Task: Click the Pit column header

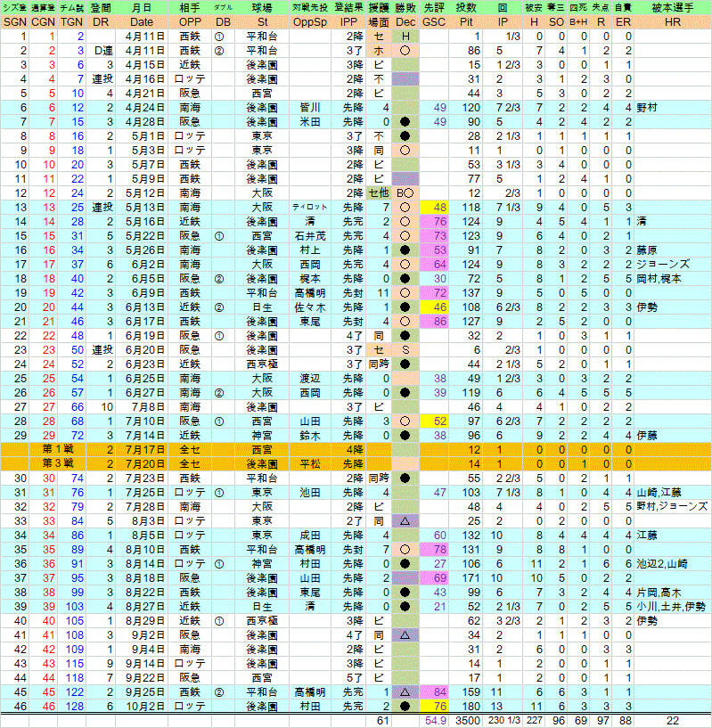Action: pos(466,22)
